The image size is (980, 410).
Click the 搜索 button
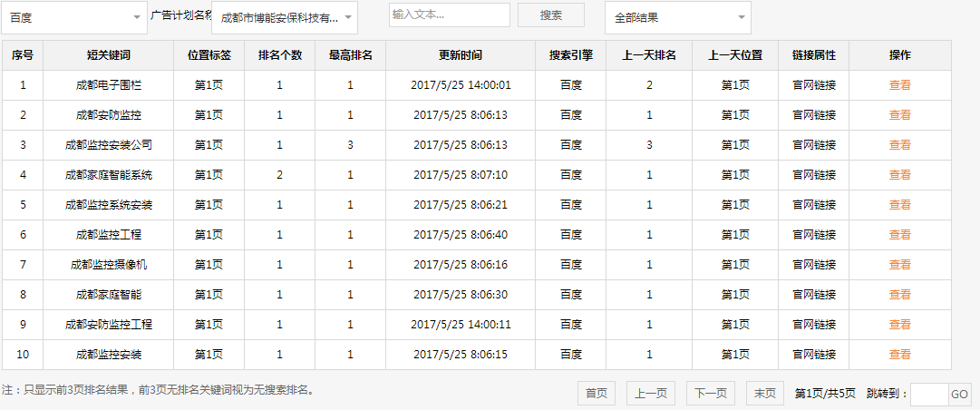[550, 15]
